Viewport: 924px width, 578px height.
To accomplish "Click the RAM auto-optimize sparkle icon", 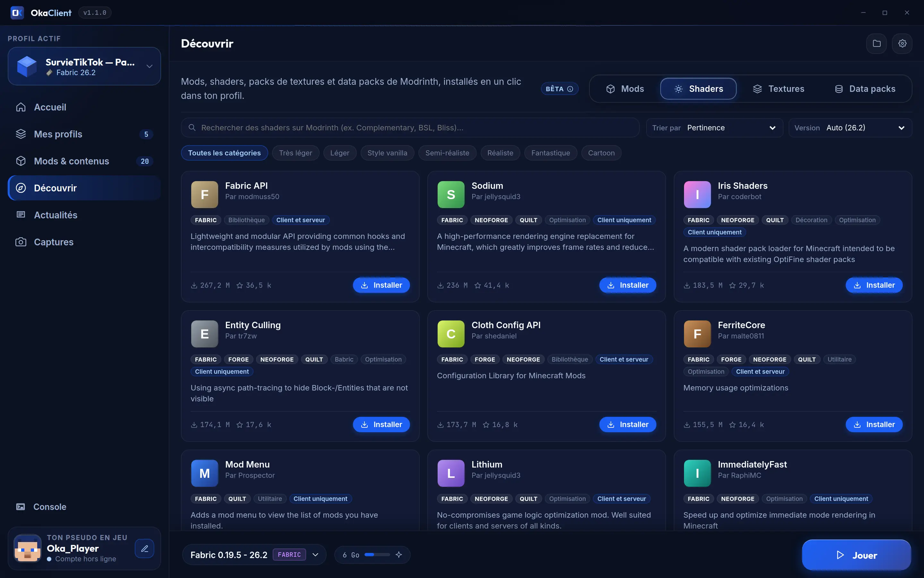I will (398, 554).
